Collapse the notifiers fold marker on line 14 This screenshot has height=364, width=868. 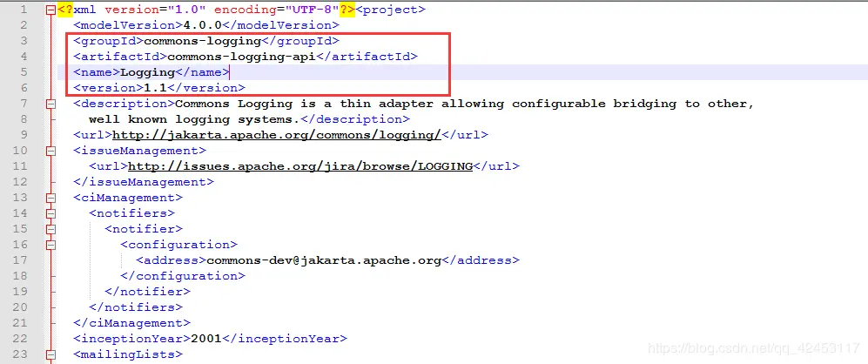pos(50,213)
